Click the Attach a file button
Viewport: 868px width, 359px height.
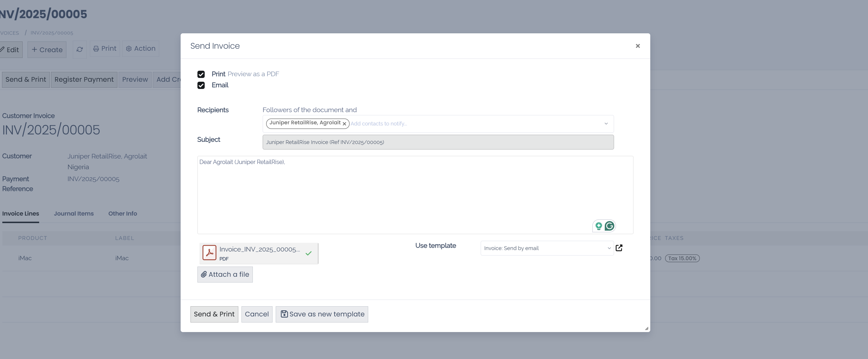coord(225,274)
